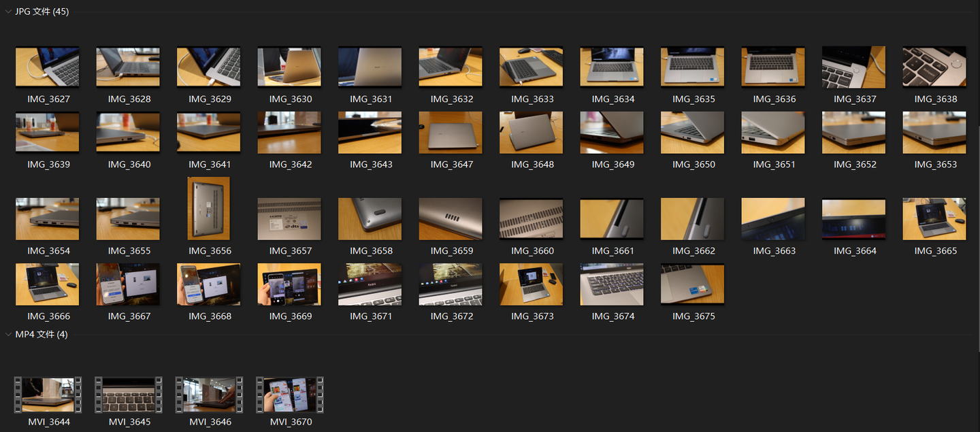Select the IMG_3639 thumbnail
This screenshot has height=432, width=980.
click(x=48, y=132)
